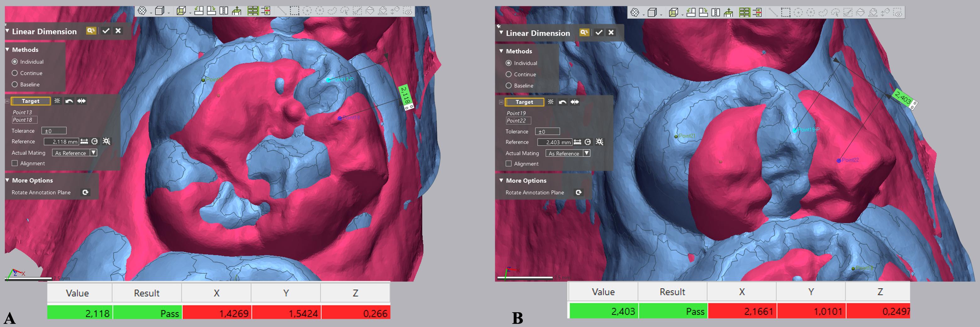
Task: Click the solid cube view icon in panel A
Action: coord(160,11)
